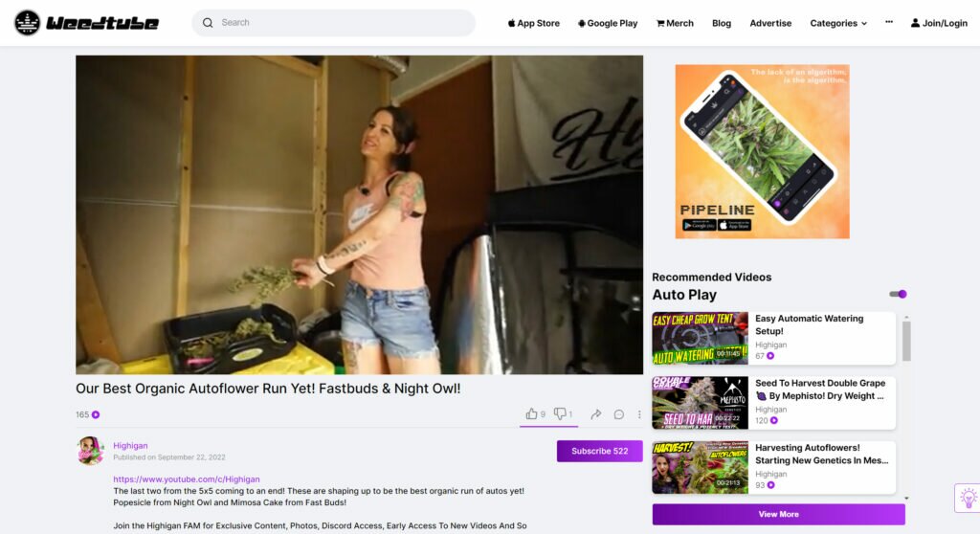This screenshot has width=980, height=534.
Task: Expand the Categories dropdown
Action: tap(838, 23)
